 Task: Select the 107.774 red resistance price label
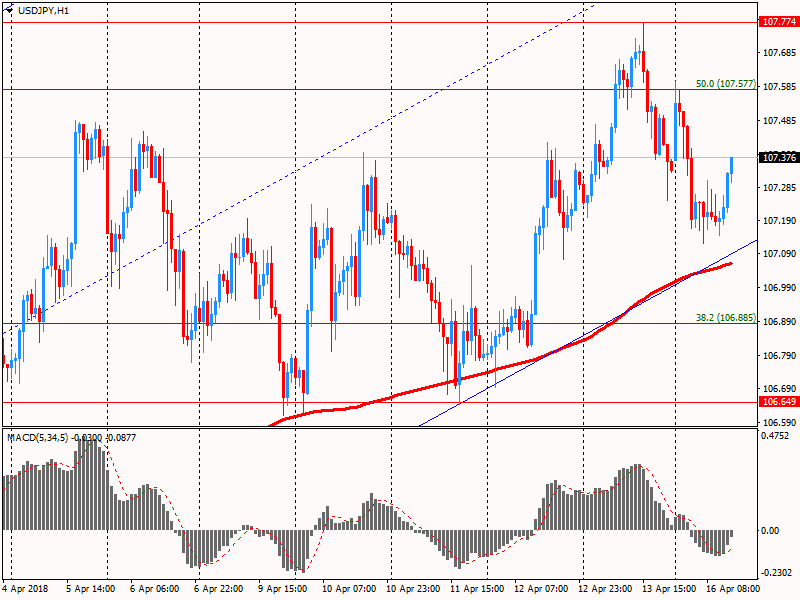pyautogui.click(x=779, y=22)
